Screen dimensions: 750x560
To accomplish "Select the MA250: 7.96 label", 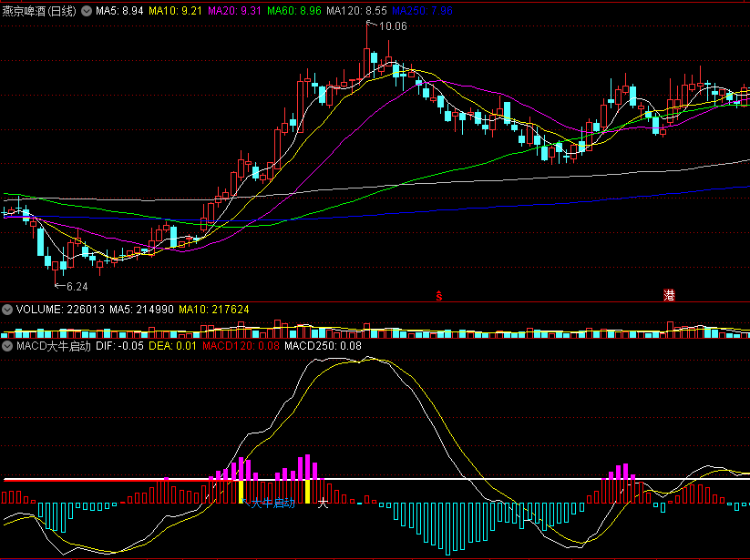I will pyautogui.click(x=422, y=11).
